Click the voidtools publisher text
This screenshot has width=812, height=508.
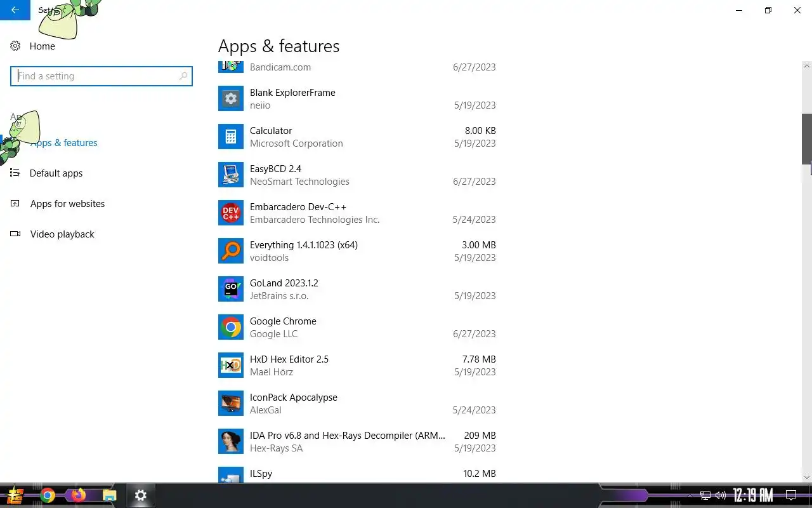(x=269, y=258)
